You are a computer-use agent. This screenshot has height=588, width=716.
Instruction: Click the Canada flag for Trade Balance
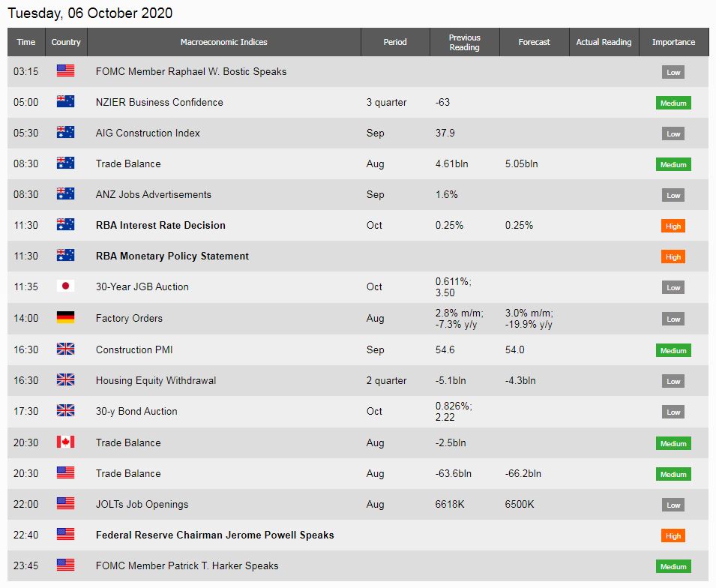point(65,442)
